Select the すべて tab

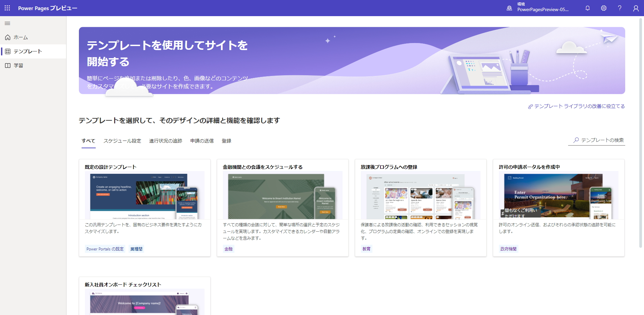tap(88, 141)
